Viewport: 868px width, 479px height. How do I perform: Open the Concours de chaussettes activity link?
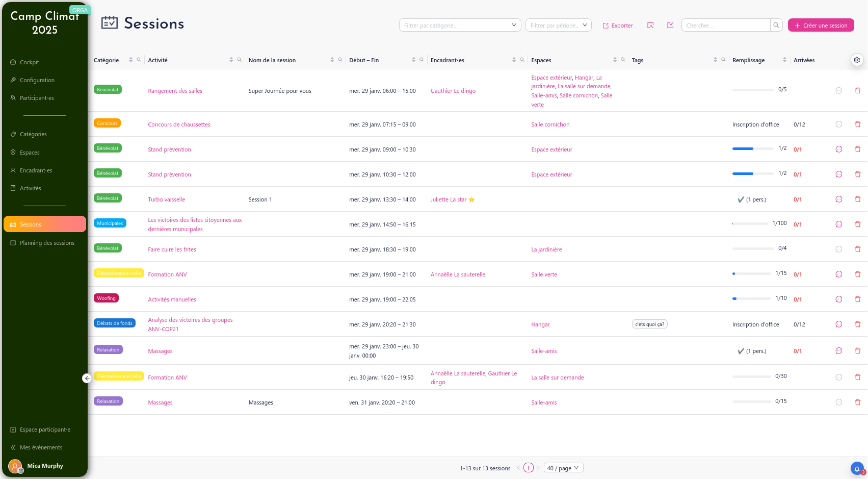tap(179, 124)
